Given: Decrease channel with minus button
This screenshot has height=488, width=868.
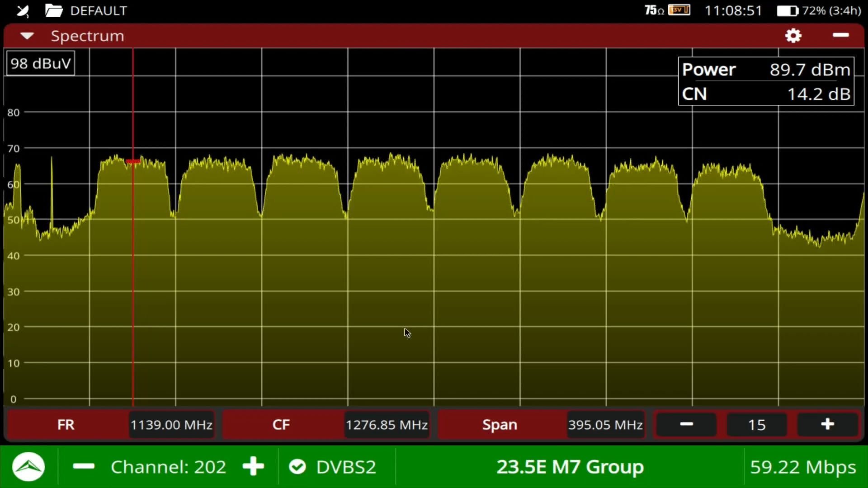Looking at the screenshot, I should coord(84,466).
